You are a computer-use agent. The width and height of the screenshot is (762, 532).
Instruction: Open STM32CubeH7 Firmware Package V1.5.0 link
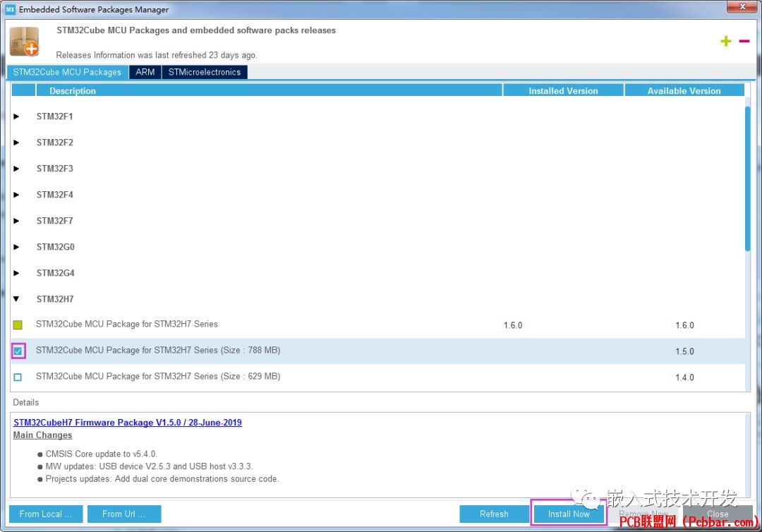point(127,423)
